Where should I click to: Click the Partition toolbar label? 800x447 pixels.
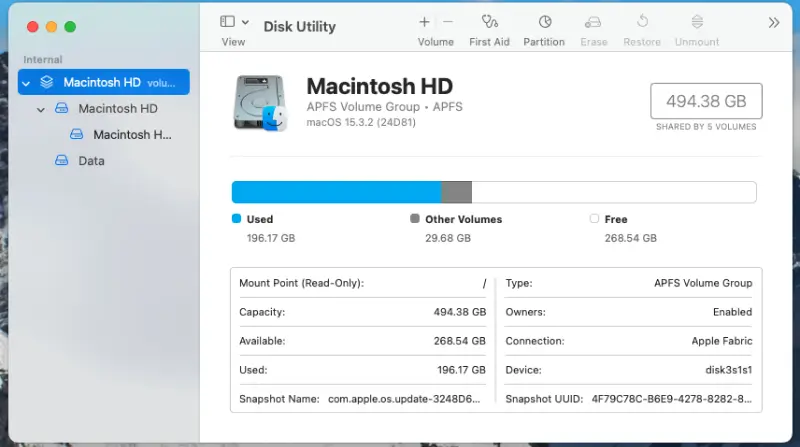(544, 42)
